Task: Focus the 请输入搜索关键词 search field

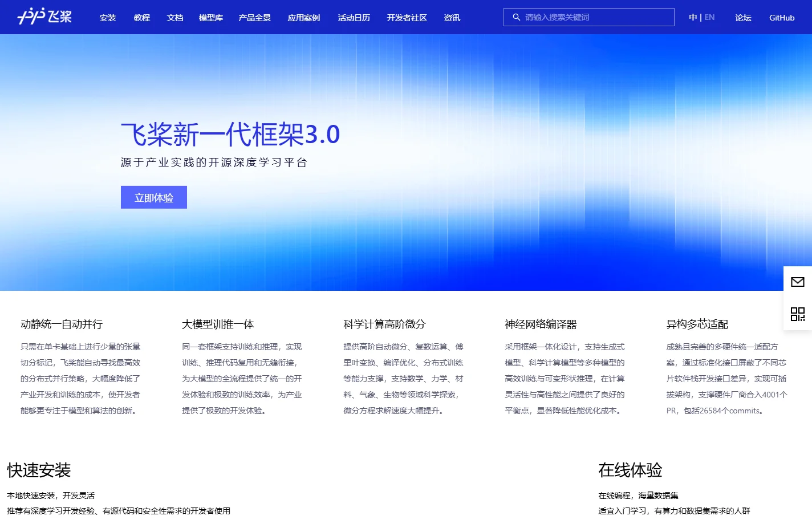Action: 589,17
